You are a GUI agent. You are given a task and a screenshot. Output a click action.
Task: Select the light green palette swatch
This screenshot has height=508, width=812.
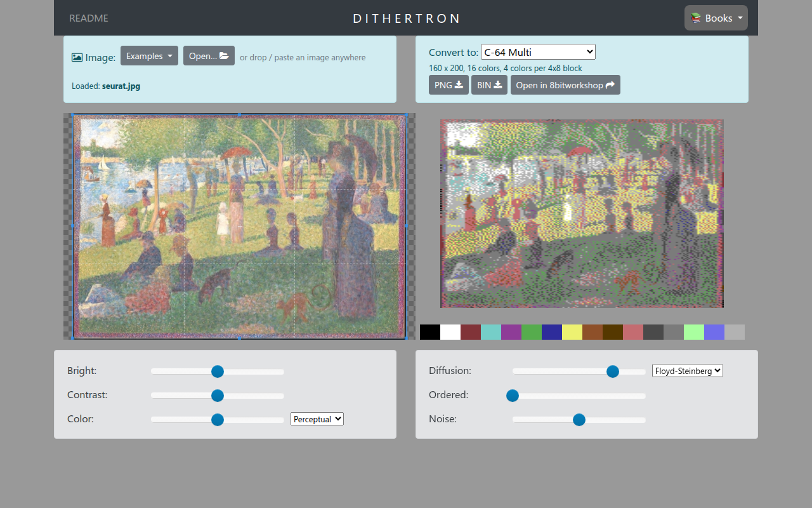(x=694, y=332)
